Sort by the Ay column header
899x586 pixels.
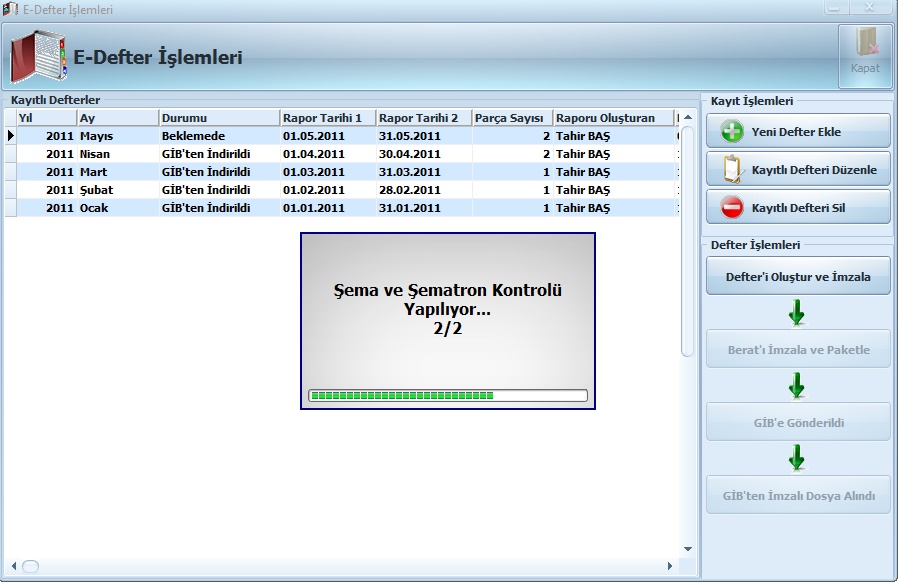pos(118,118)
